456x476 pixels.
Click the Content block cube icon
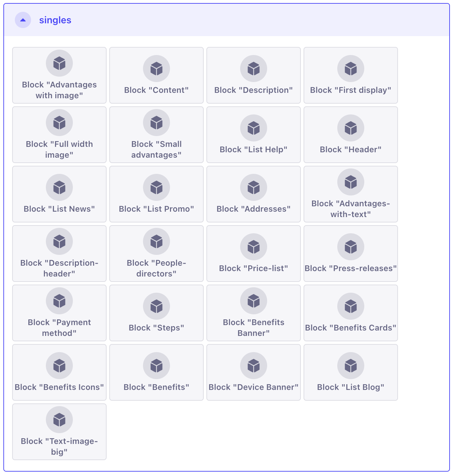(x=156, y=69)
